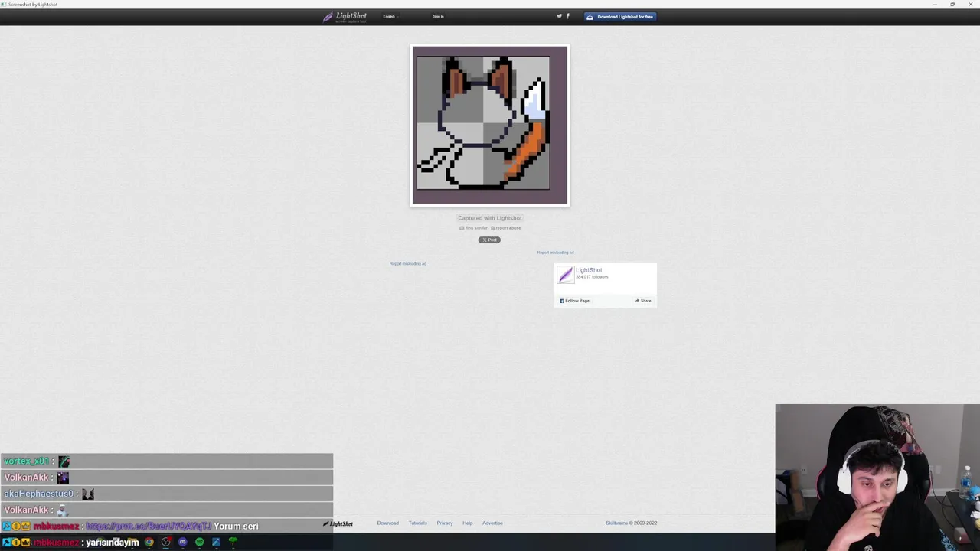Viewport: 980px width, 551px height.
Task: Click emote in akaHephaestus0 chat message
Action: coord(88,494)
